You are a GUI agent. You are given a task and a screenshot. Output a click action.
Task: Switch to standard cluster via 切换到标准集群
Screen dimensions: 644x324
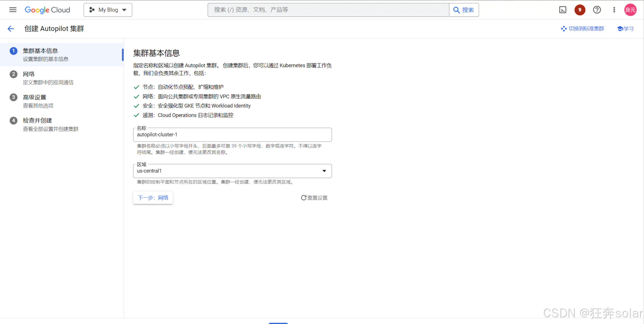coord(583,29)
